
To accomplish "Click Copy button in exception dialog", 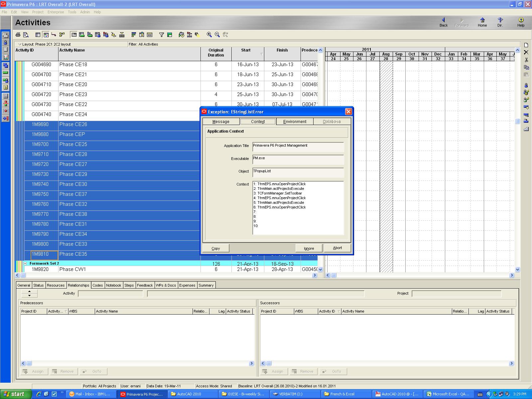I will click(x=216, y=248).
